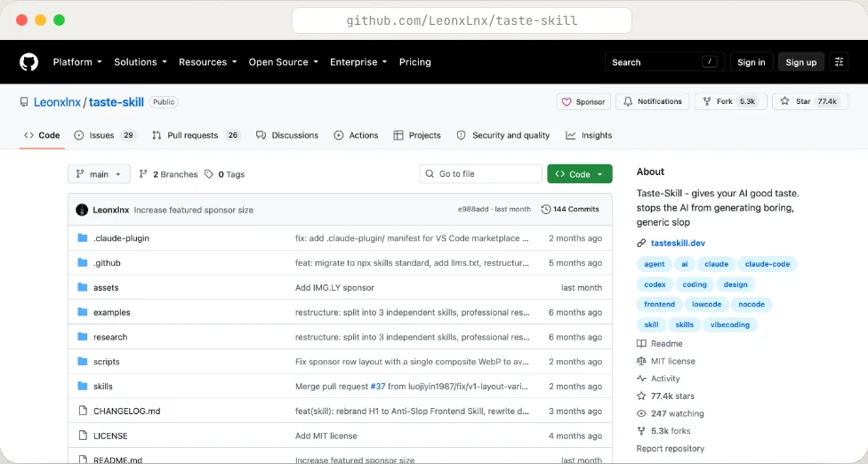868x464 pixels.
Task: Open the LICENSE file
Action: click(110, 436)
